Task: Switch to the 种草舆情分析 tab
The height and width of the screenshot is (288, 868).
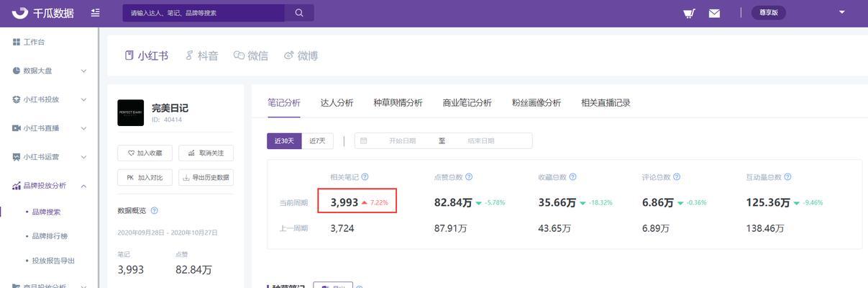Action: coord(398,103)
